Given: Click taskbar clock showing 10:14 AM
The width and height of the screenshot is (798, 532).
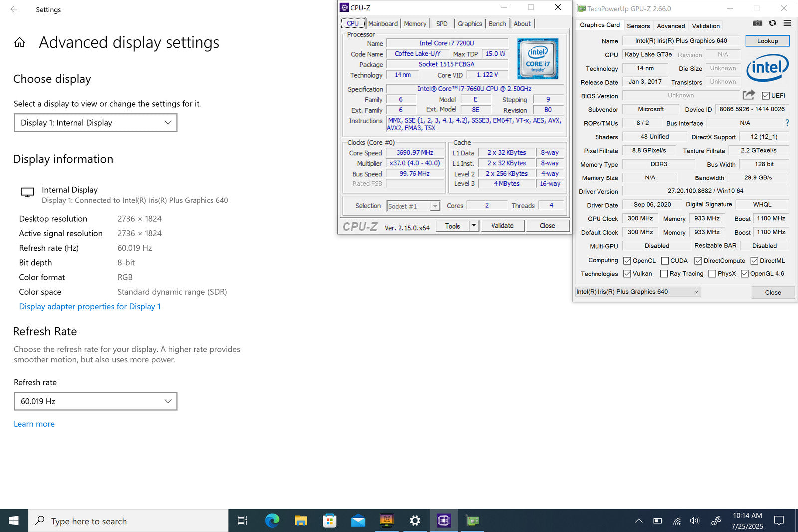Looking at the screenshot, I should pos(747,521).
